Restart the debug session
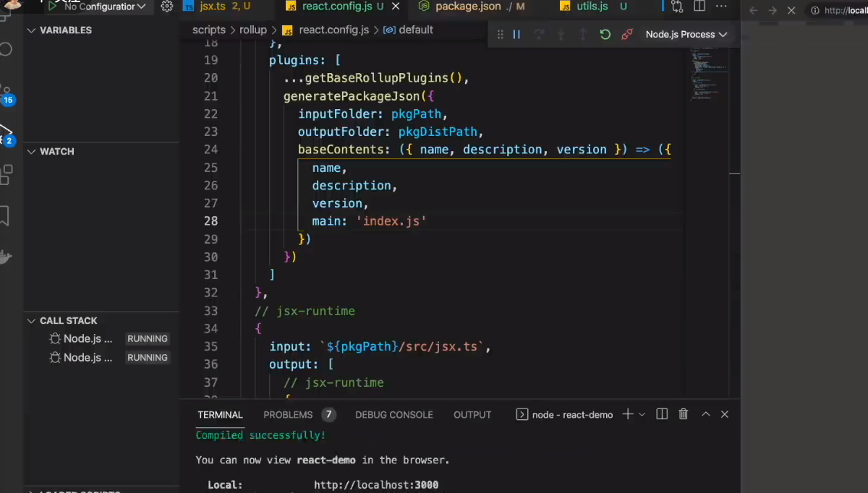 tap(605, 34)
